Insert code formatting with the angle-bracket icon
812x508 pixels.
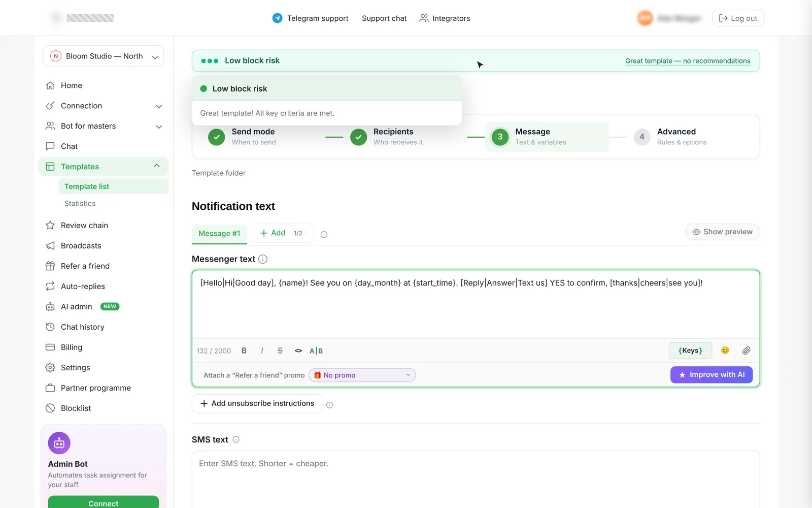pos(298,351)
